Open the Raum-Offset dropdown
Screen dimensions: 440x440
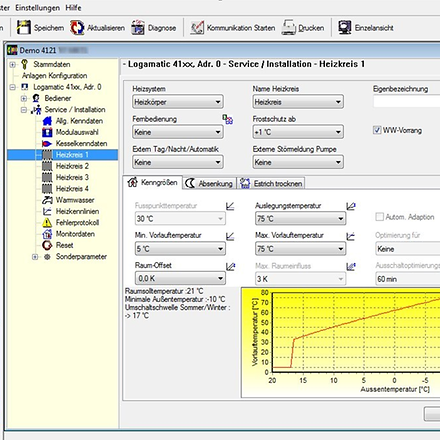(x=180, y=278)
